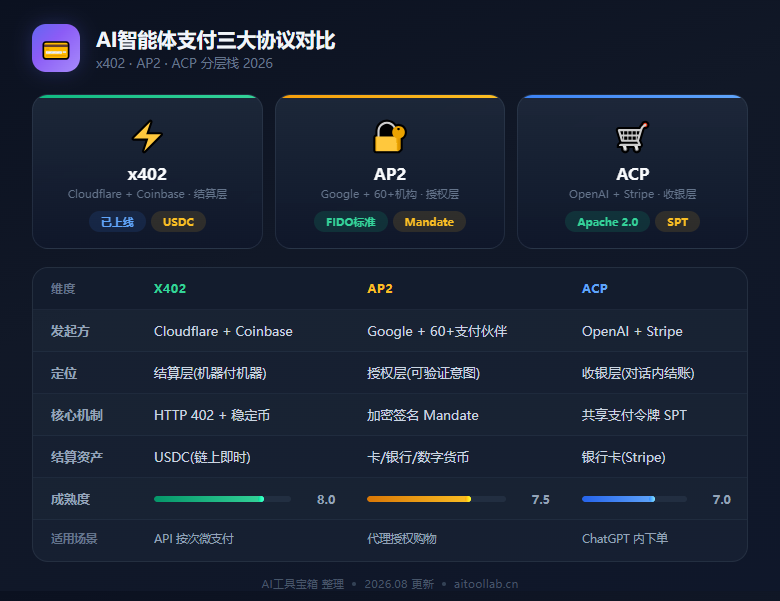Click the Mandate badge on AP2 card
Image resolution: width=780 pixels, height=601 pixels.
[x=429, y=222]
